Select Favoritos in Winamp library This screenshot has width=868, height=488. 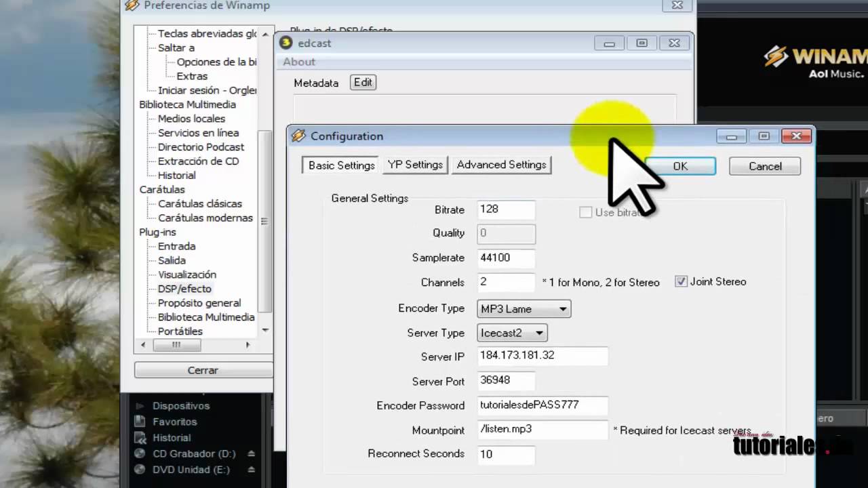tap(174, 422)
